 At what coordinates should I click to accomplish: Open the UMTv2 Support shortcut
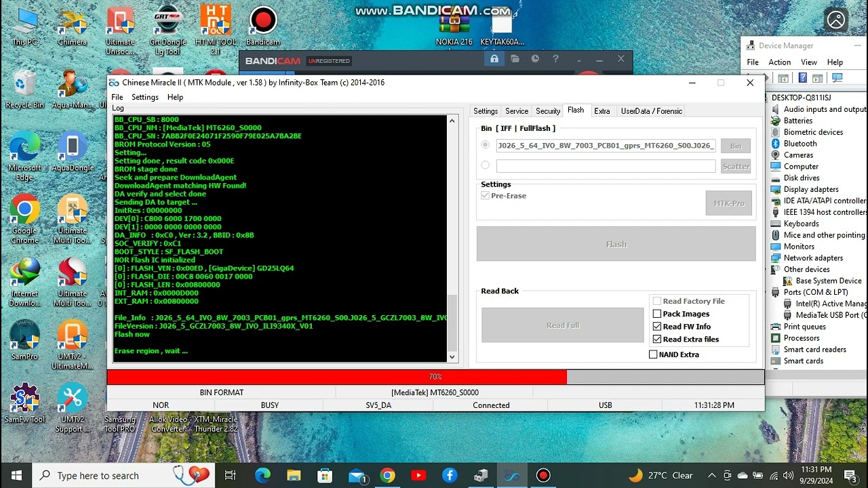point(73,409)
